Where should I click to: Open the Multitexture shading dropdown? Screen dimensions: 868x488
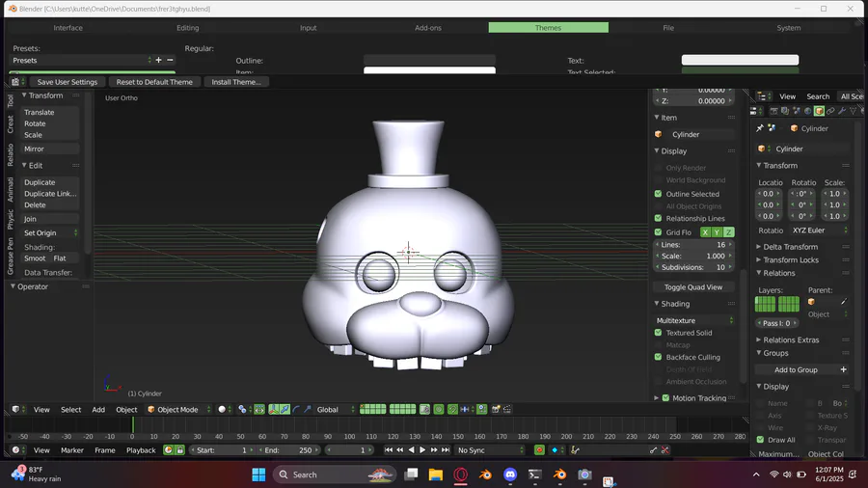pos(694,320)
